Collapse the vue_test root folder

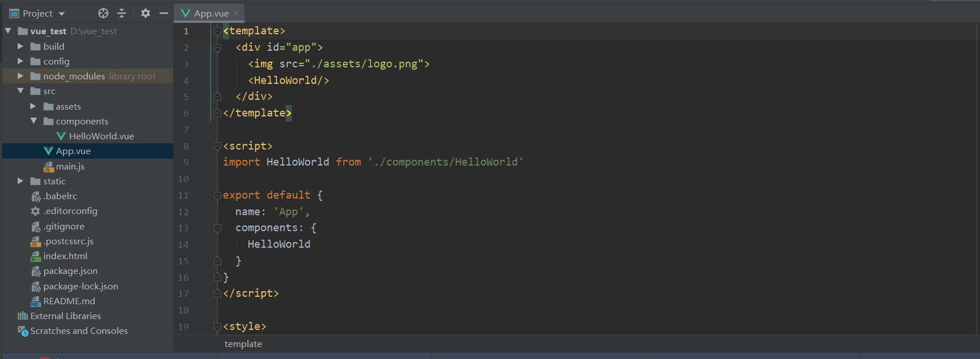[x=8, y=31]
